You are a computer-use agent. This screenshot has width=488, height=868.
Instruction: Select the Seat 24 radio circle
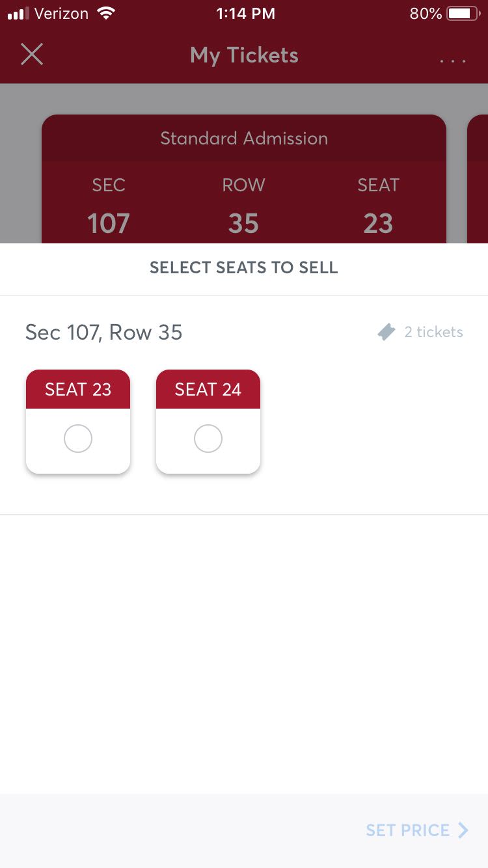[208, 439]
